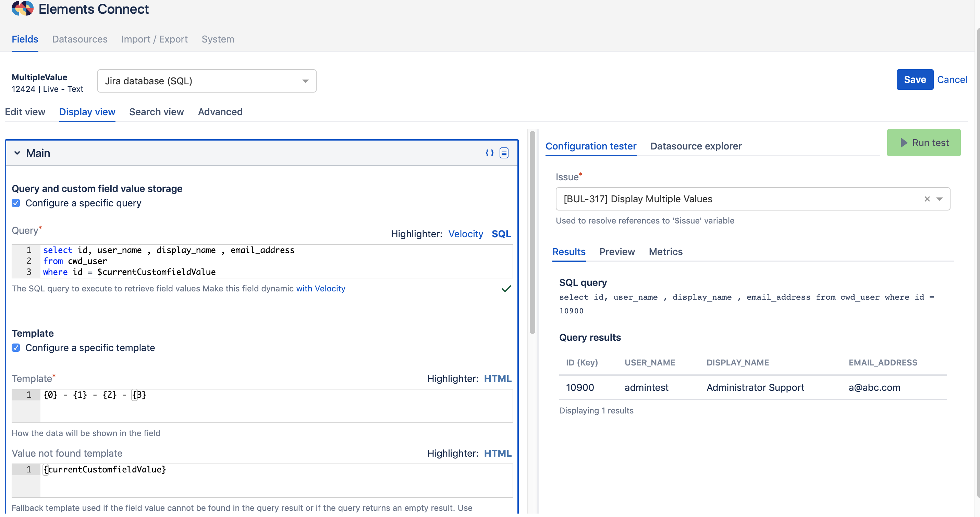Open the Datasources tab
This screenshot has height=517, width=980.
coord(79,39)
